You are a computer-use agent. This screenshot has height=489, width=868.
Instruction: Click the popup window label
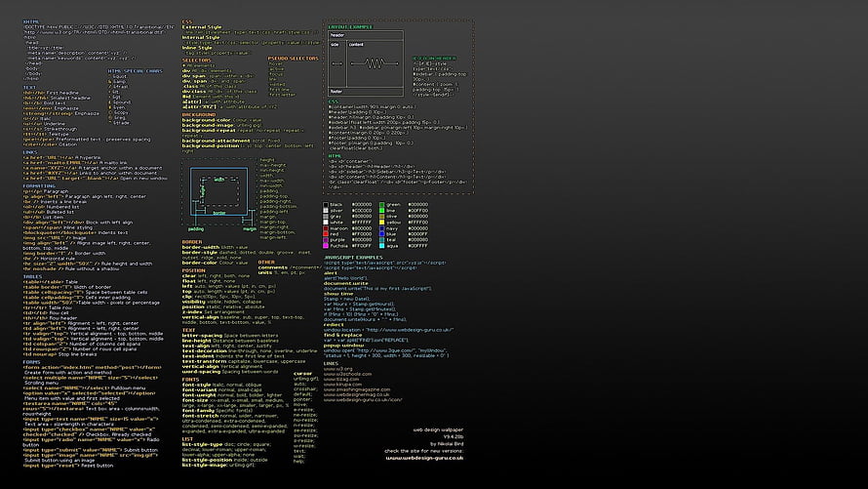(x=343, y=346)
